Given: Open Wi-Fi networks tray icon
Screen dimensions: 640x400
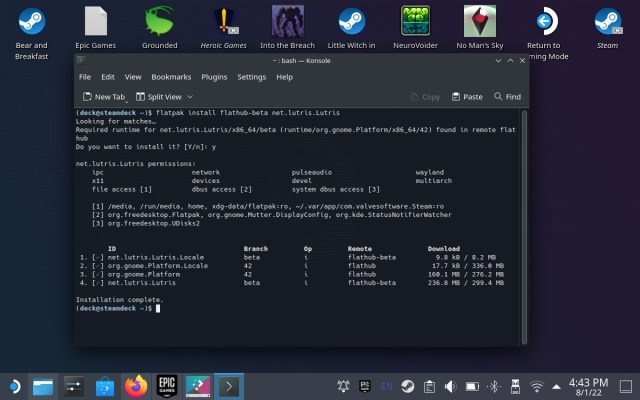Looking at the screenshot, I should [x=537, y=386].
